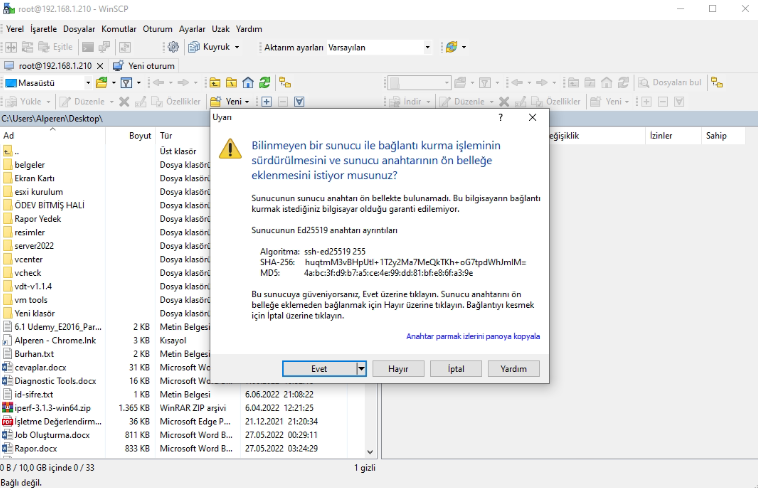Screen dimensions: 758x488
Task: Click the Evet button to accept key
Action: pos(319,369)
